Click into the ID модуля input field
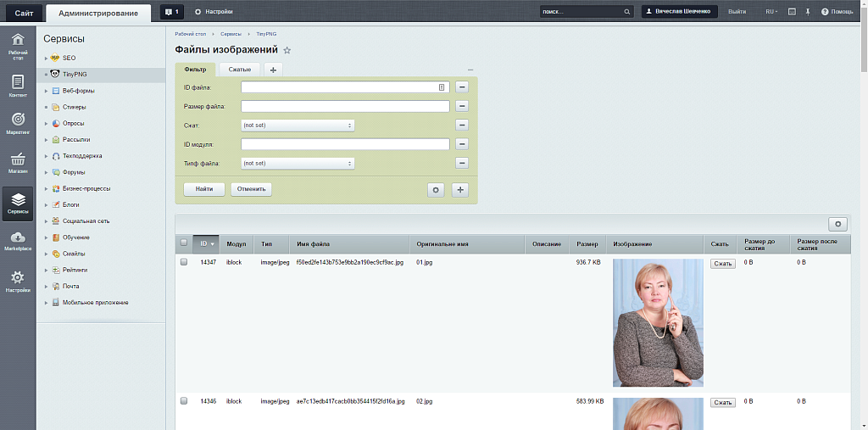Viewport: 868px width, 430px height. 345,144
